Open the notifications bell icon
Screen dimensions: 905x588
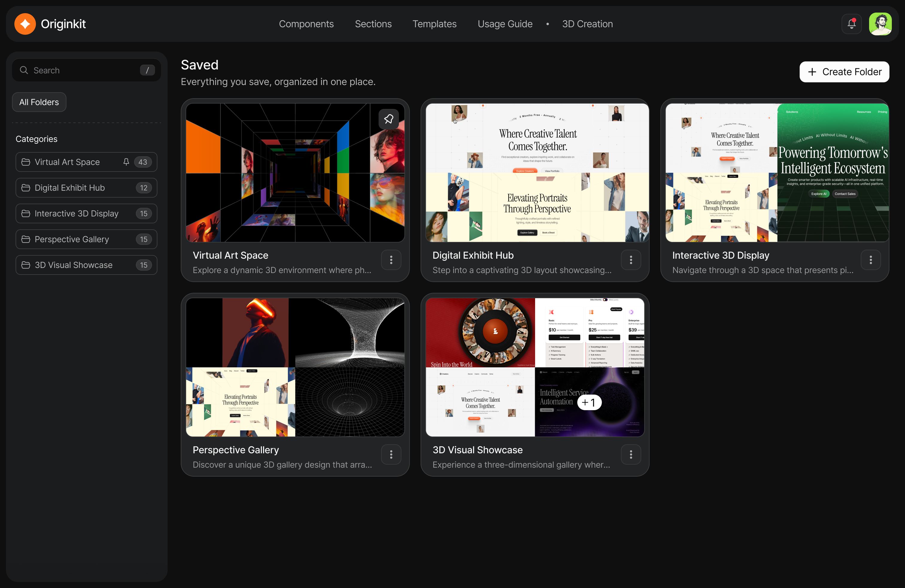pos(851,24)
